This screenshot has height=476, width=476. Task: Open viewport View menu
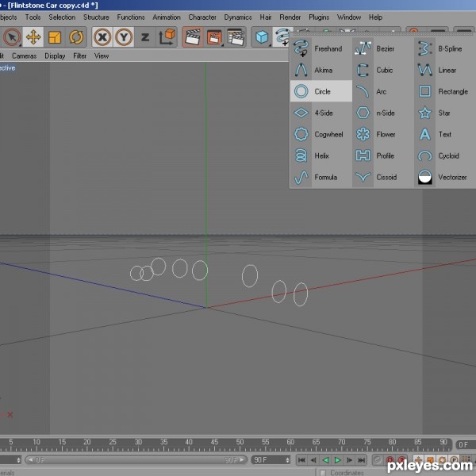click(102, 56)
